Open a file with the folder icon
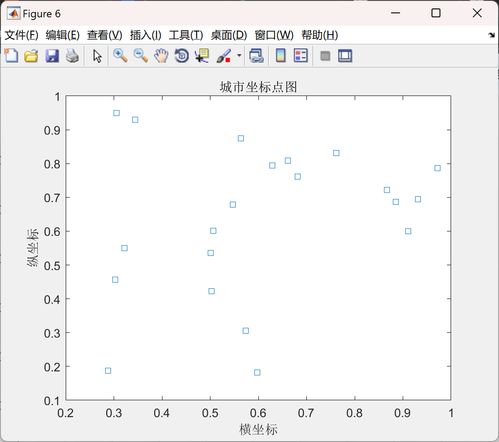499x442 pixels. (31, 56)
